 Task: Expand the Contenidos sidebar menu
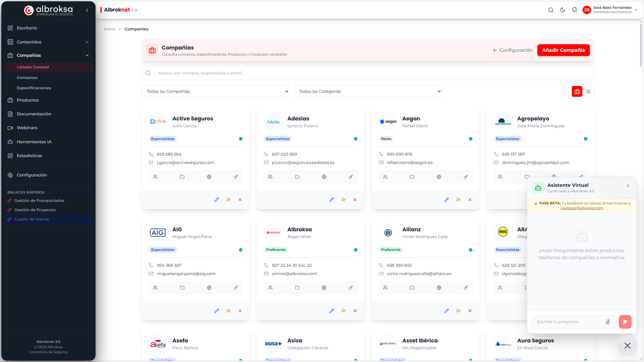48,42
